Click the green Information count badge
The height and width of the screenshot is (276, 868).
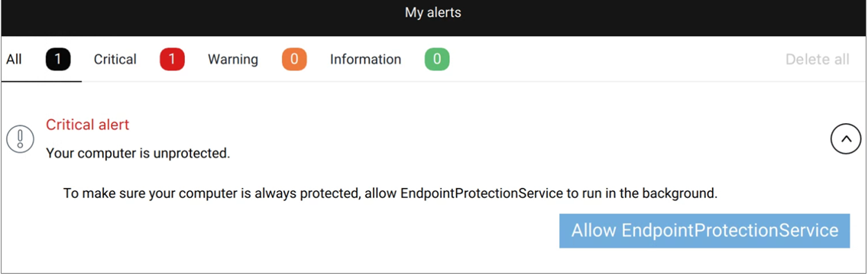[x=437, y=60]
